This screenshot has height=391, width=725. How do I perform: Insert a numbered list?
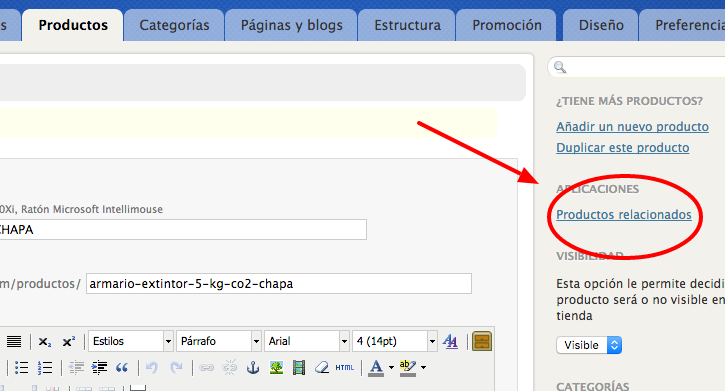coord(45,367)
